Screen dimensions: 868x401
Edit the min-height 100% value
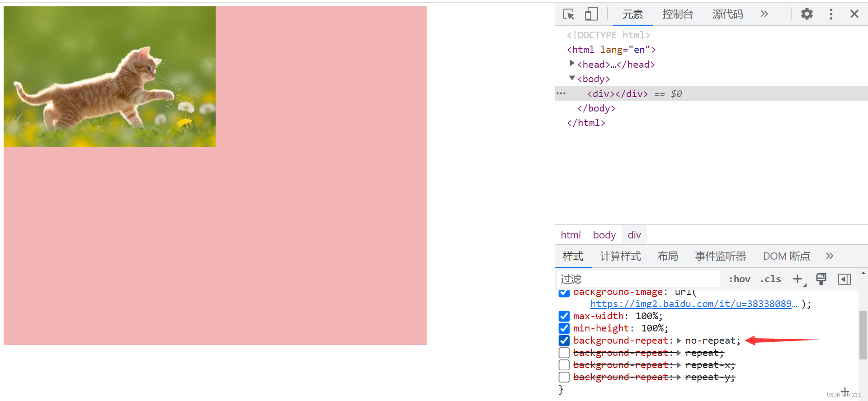[x=652, y=328]
